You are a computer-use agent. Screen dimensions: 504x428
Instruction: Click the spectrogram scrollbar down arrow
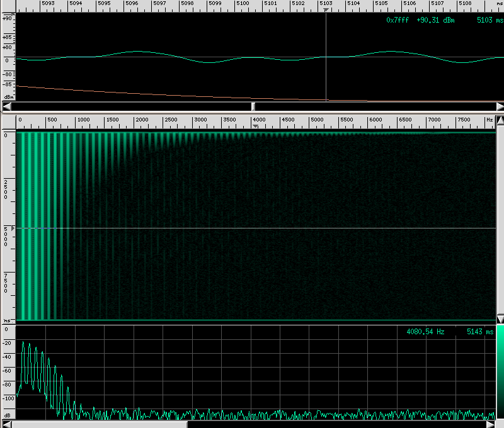tap(500, 319)
